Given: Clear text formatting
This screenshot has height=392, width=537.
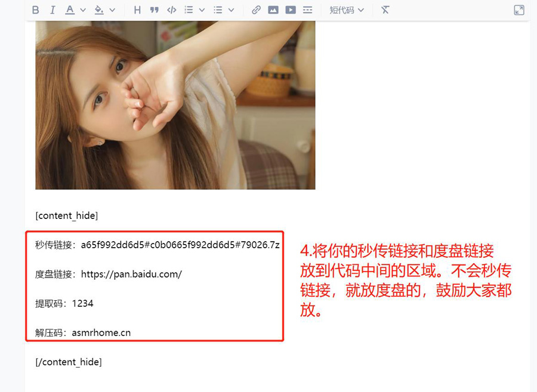Looking at the screenshot, I should 385,10.
